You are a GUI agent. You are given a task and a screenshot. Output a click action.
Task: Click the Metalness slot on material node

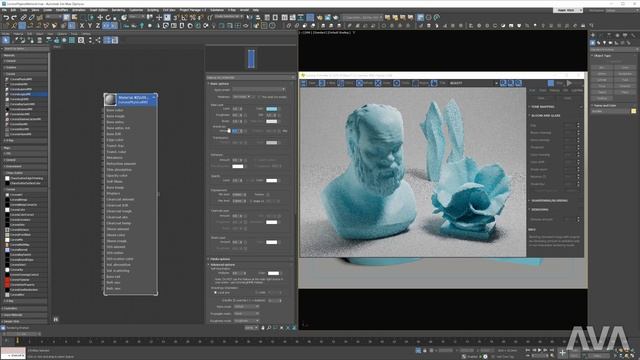[x=114, y=158]
